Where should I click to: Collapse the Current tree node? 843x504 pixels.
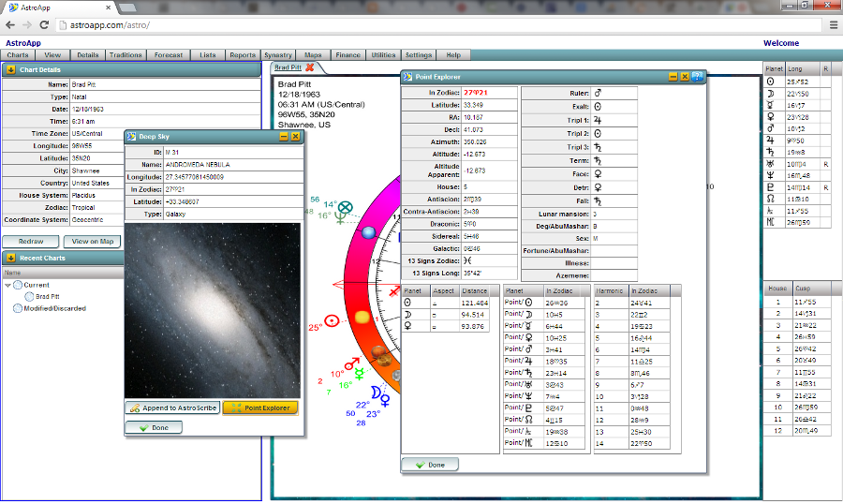pyautogui.click(x=7, y=285)
